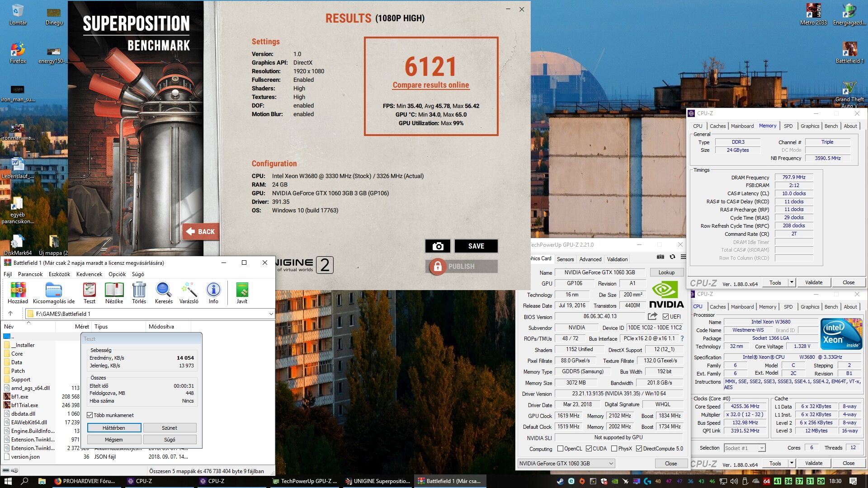The image size is (868, 488).
Task: Click Mégsem to cancel the test
Action: pyautogui.click(x=114, y=440)
